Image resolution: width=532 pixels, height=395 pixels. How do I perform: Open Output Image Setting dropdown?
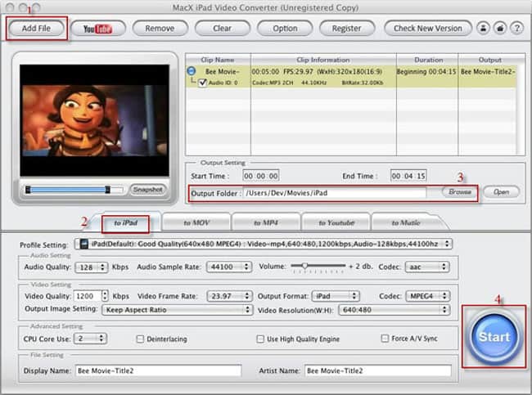[177, 310]
